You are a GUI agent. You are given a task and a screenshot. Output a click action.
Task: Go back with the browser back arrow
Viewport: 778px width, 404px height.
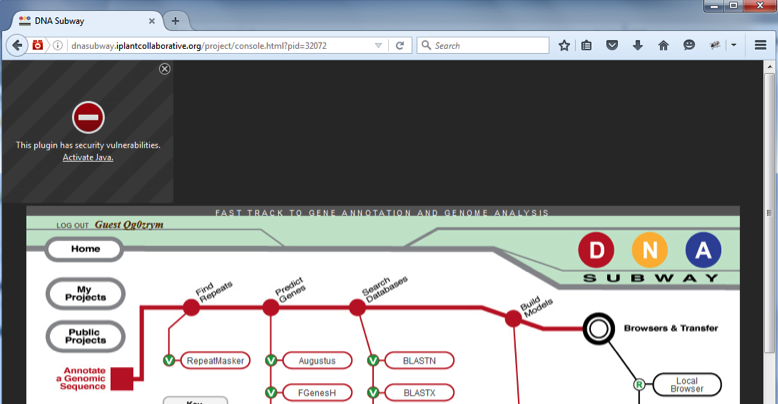pyautogui.click(x=17, y=46)
